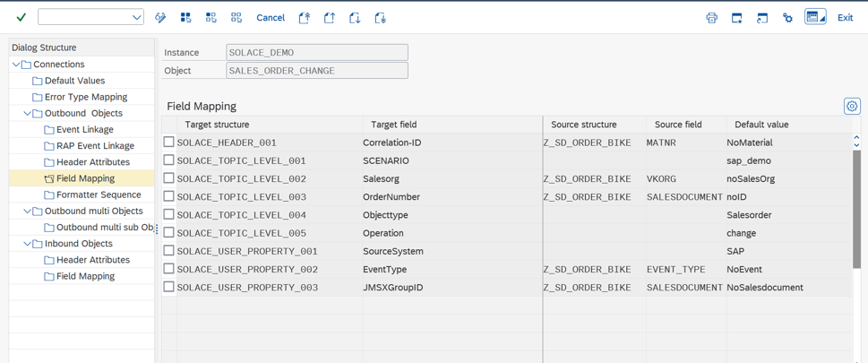Screen dimensions: 868x363
Task: Click the Select Block toolbar icon
Action: tap(211, 17)
